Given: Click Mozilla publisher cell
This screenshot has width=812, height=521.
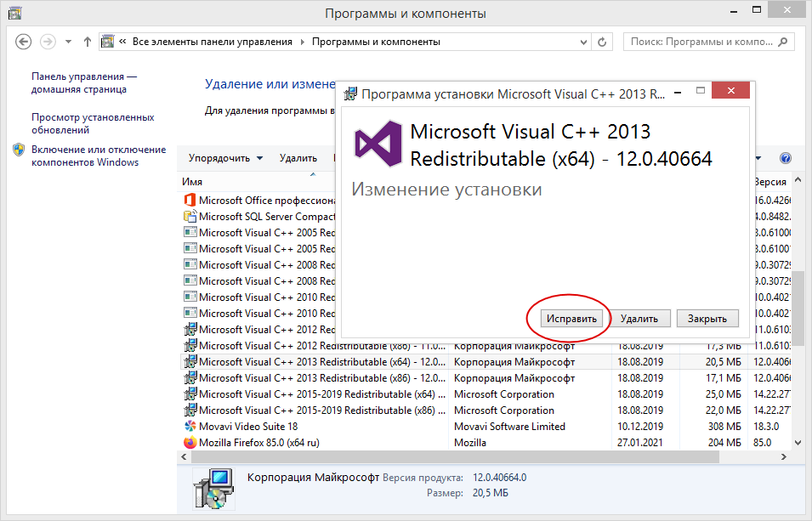Looking at the screenshot, I should pos(470,443).
